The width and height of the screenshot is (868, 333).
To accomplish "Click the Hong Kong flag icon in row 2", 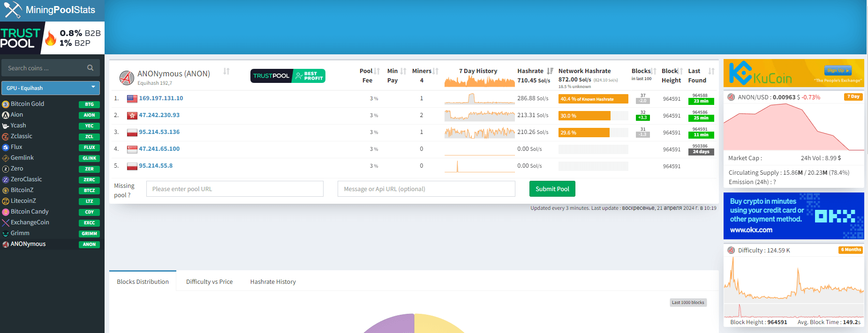I will tap(132, 115).
